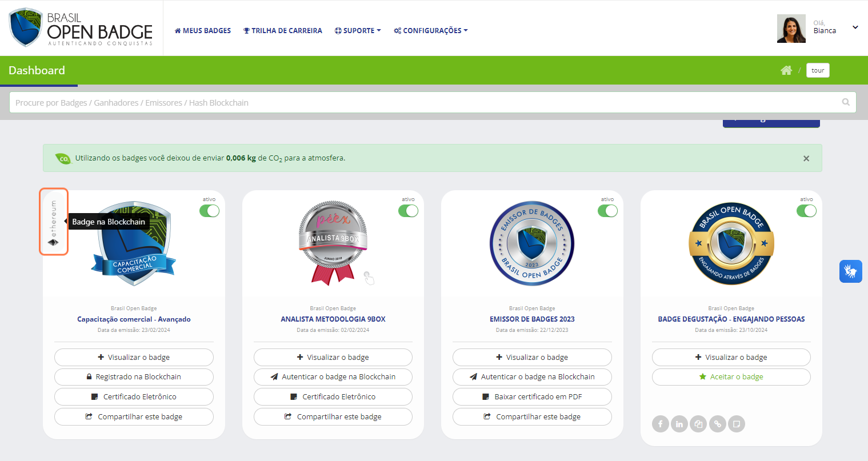Open Certificado Eletrônico for Capacitação comercial
Viewport: 868px width, 461px height.
coord(134,396)
